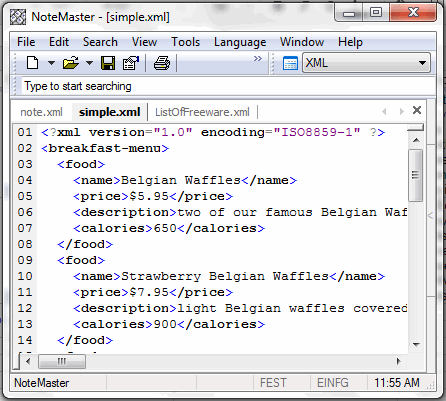446x401 pixels.
Task: Click 'Strawberry Belgian Waffles' text on line 10
Action: (225, 276)
